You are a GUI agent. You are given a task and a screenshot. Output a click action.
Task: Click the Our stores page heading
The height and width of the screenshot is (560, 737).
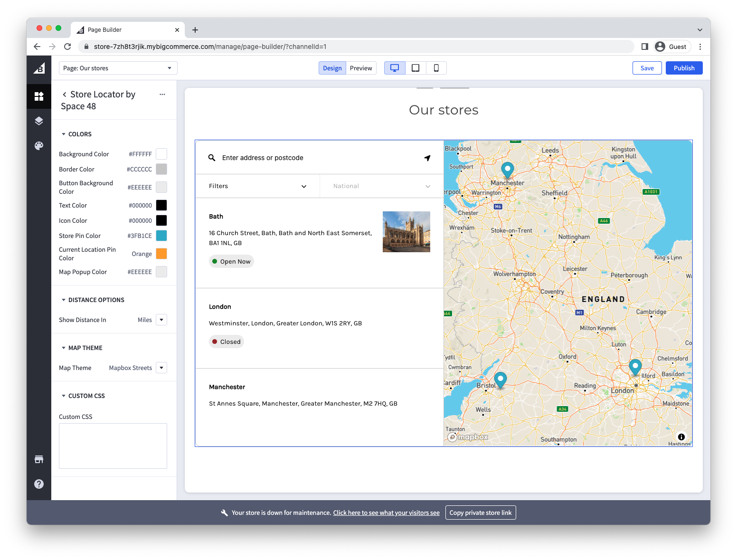tap(444, 110)
